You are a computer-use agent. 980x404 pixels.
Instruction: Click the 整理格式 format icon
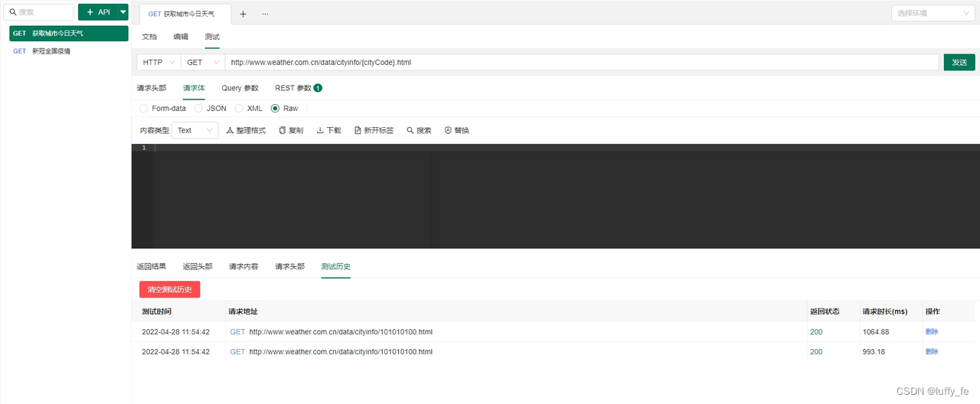coord(230,131)
